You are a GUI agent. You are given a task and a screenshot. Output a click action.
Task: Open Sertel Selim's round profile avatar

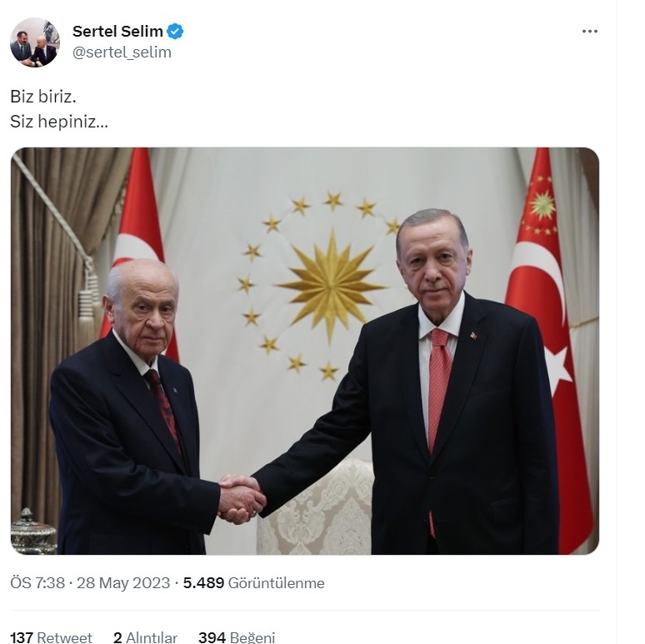[x=34, y=42]
